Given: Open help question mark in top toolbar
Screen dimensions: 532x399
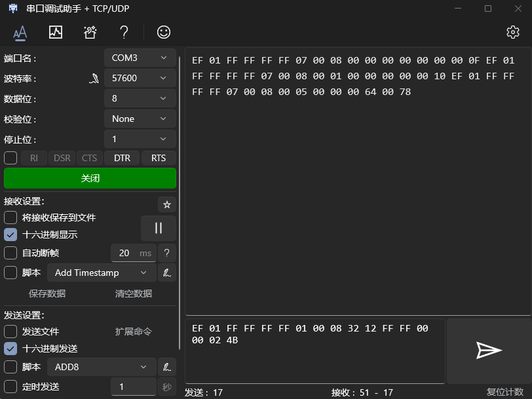Looking at the screenshot, I should [124, 32].
